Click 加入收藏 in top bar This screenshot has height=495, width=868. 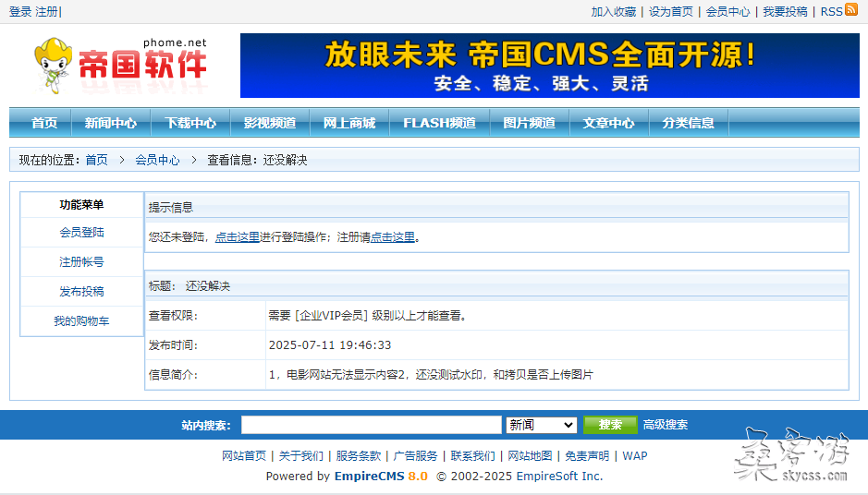click(x=614, y=12)
